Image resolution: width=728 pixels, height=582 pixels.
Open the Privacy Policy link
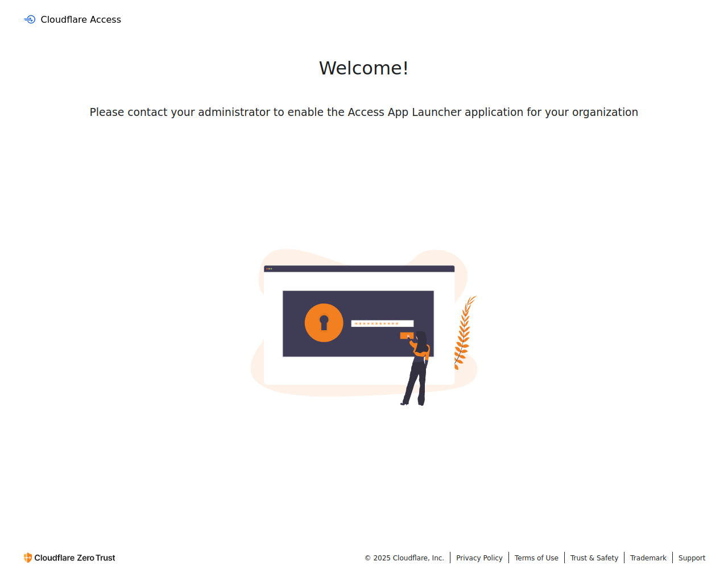(x=479, y=558)
